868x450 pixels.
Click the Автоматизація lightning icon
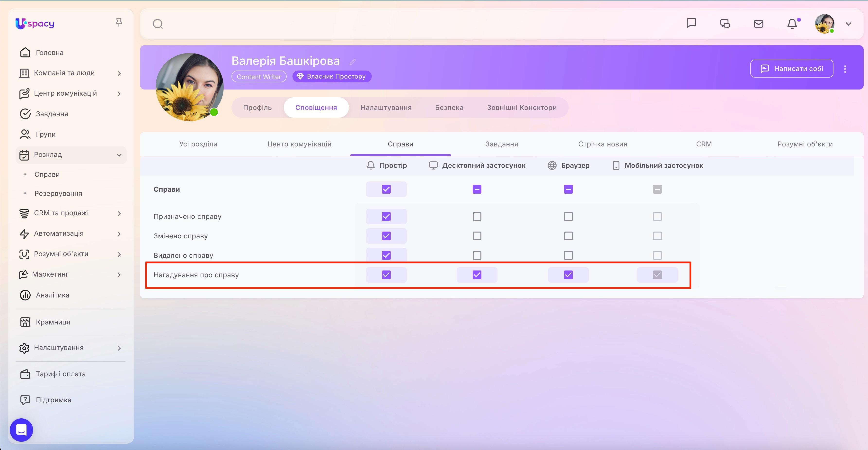[24, 234]
